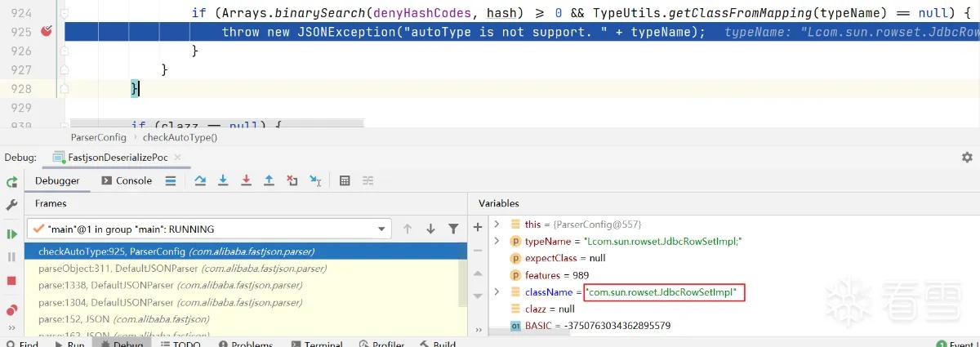Pause the program in the debug sidebar

[11, 257]
